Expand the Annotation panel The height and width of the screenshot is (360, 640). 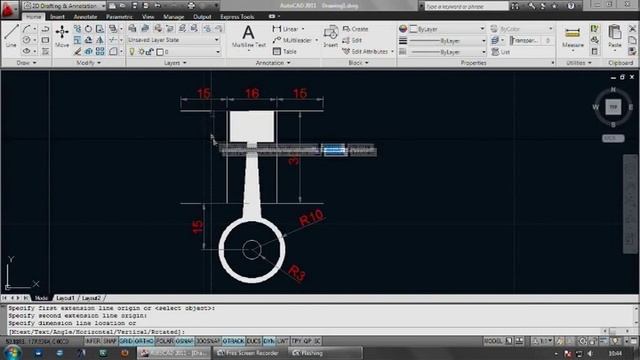tap(273, 63)
